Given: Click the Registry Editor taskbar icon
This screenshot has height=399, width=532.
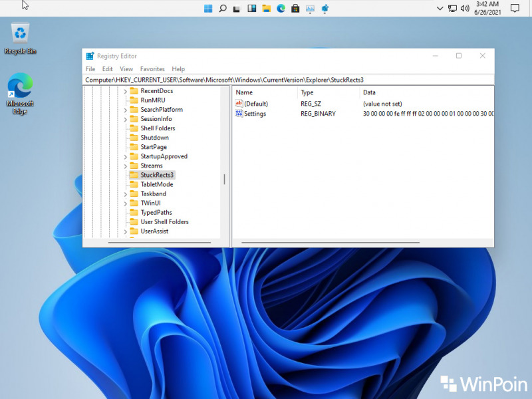Looking at the screenshot, I should [325, 9].
